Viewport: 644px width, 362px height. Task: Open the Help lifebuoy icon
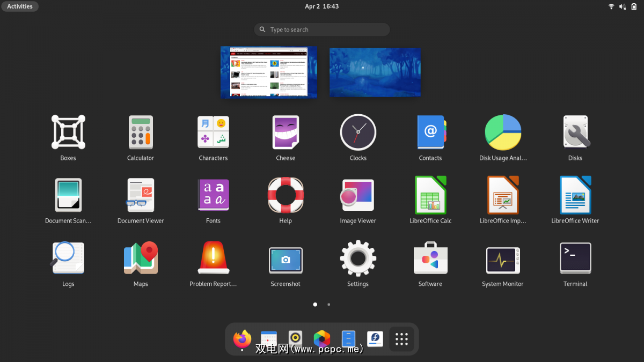[x=286, y=195]
